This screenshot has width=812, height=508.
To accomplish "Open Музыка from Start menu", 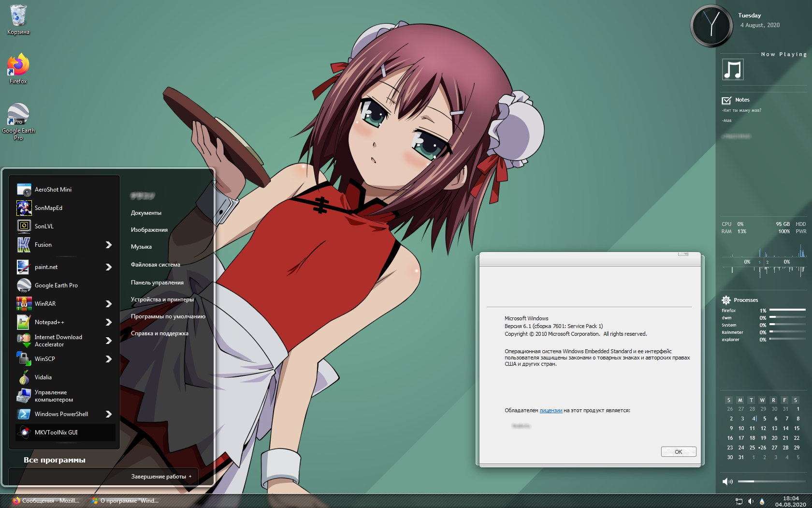I will point(141,247).
